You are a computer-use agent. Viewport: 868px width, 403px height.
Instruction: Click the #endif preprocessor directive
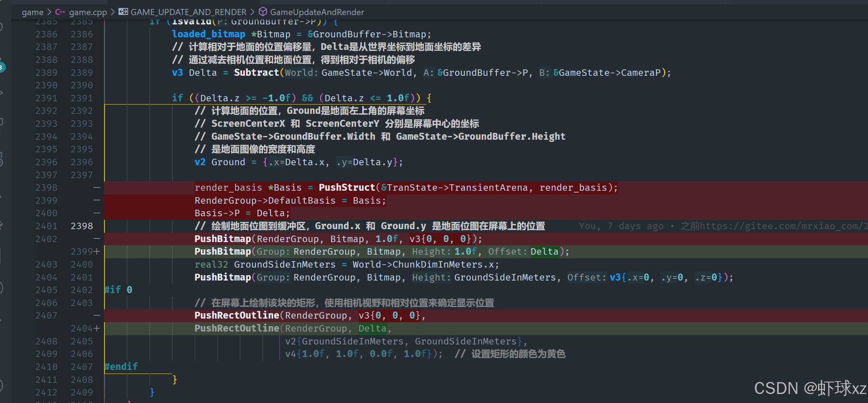click(121, 367)
